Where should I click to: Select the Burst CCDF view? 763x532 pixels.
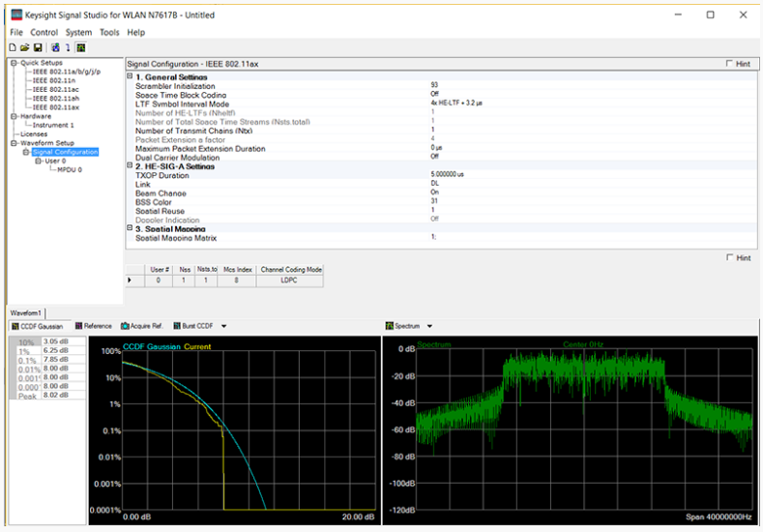195,326
